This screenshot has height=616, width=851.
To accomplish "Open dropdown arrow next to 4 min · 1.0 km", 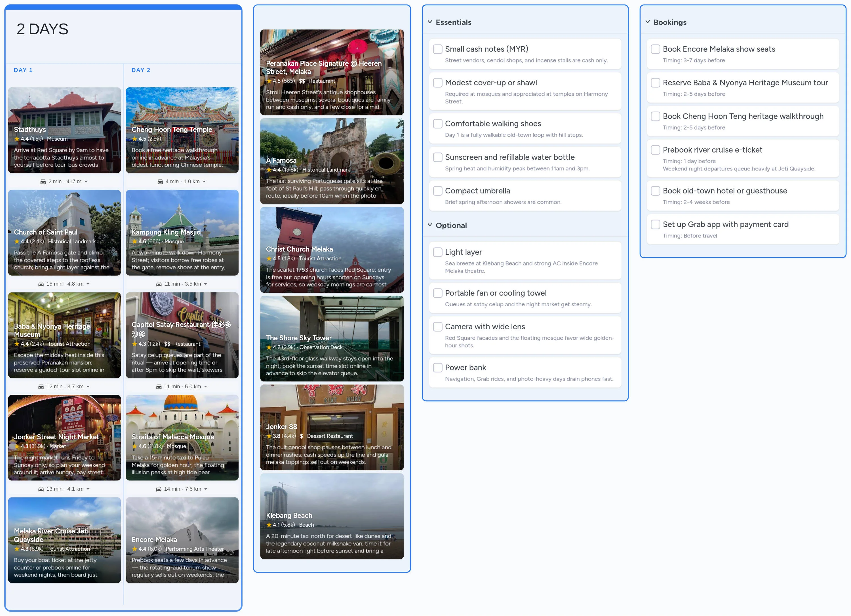I will [x=204, y=182].
